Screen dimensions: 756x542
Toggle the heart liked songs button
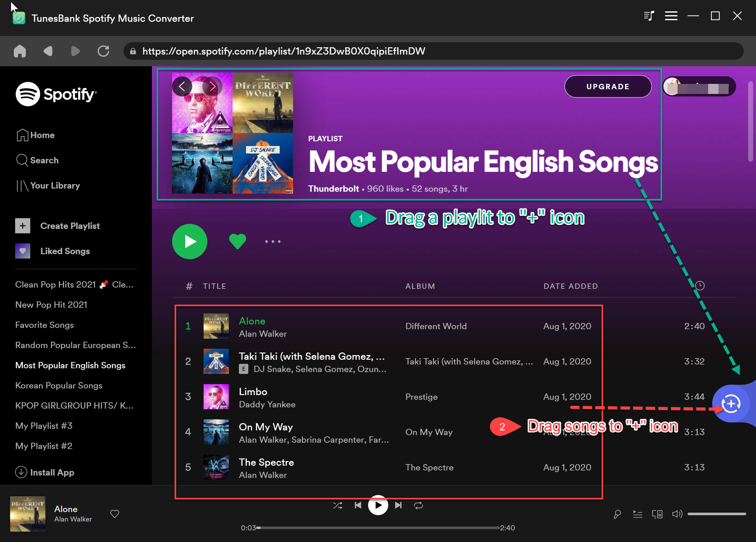coord(237,241)
